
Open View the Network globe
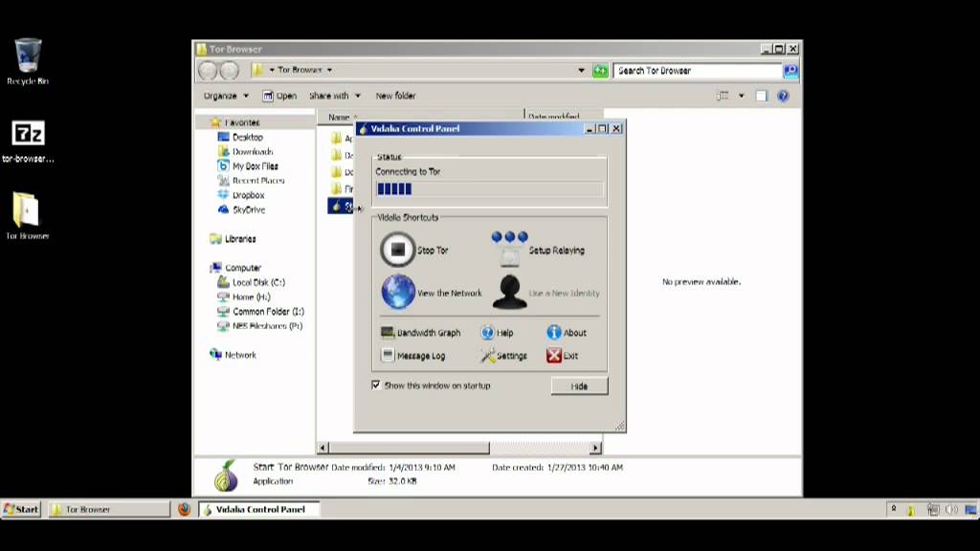click(x=397, y=292)
